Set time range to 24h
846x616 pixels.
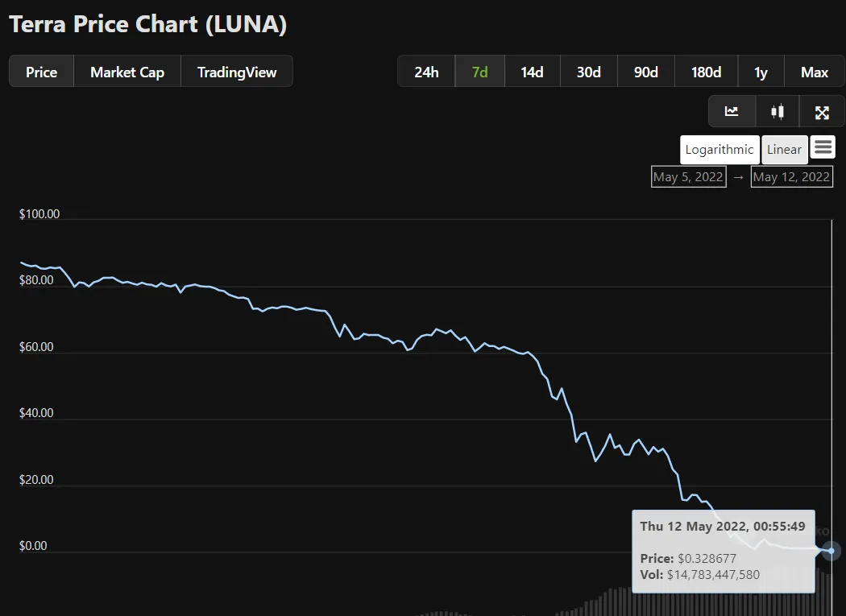pos(426,72)
